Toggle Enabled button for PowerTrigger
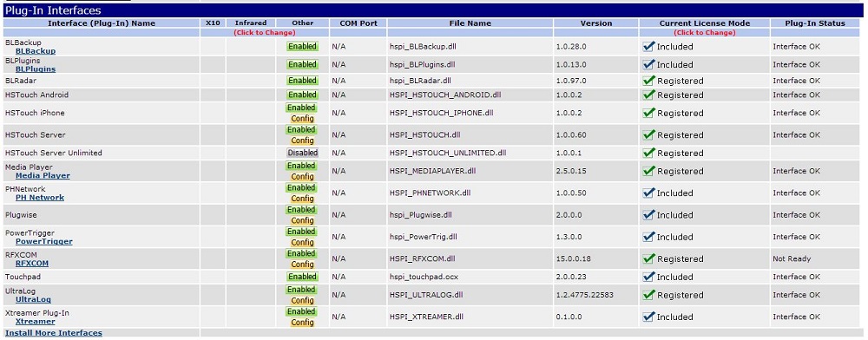 (x=302, y=232)
